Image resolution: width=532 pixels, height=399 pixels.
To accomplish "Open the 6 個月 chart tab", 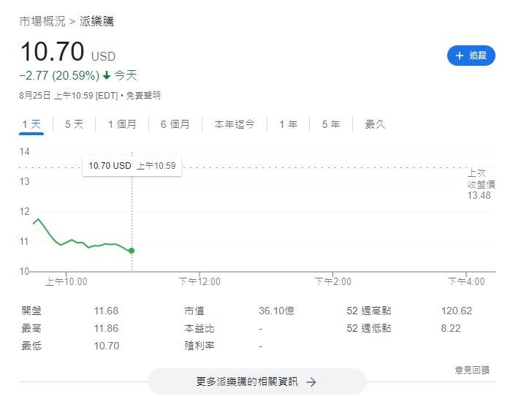I will [175, 124].
